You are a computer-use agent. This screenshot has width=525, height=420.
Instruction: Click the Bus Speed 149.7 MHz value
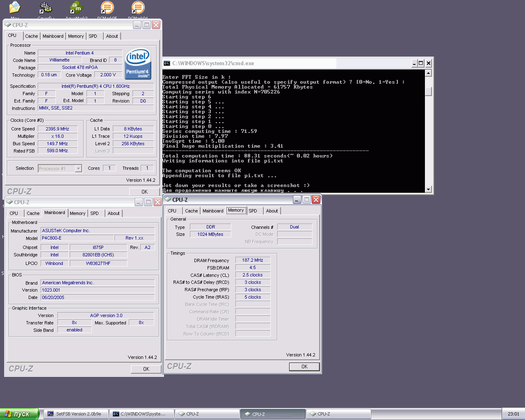[57, 144]
